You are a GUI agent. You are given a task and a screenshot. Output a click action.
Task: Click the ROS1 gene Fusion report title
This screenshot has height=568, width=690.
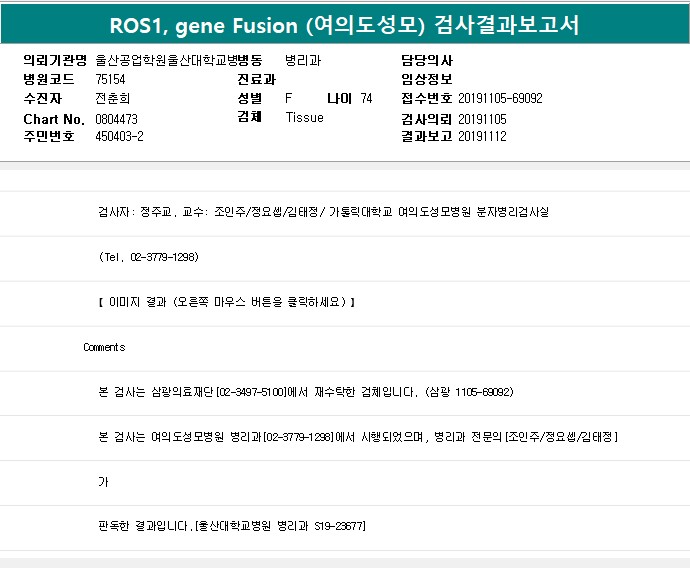[x=344, y=24]
